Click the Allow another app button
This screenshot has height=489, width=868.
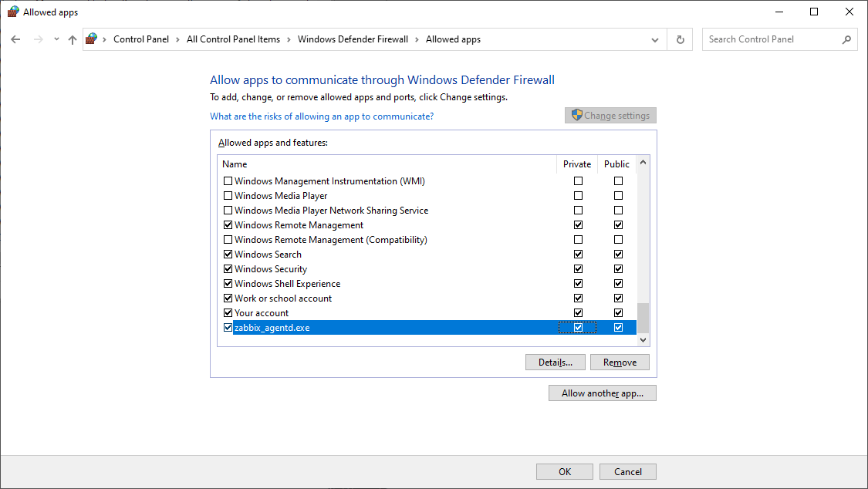point(603,393)
